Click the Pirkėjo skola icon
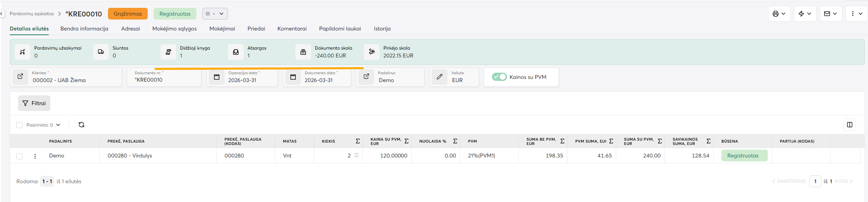The height and width of the screenshot is (202, 868). [372, 52]
